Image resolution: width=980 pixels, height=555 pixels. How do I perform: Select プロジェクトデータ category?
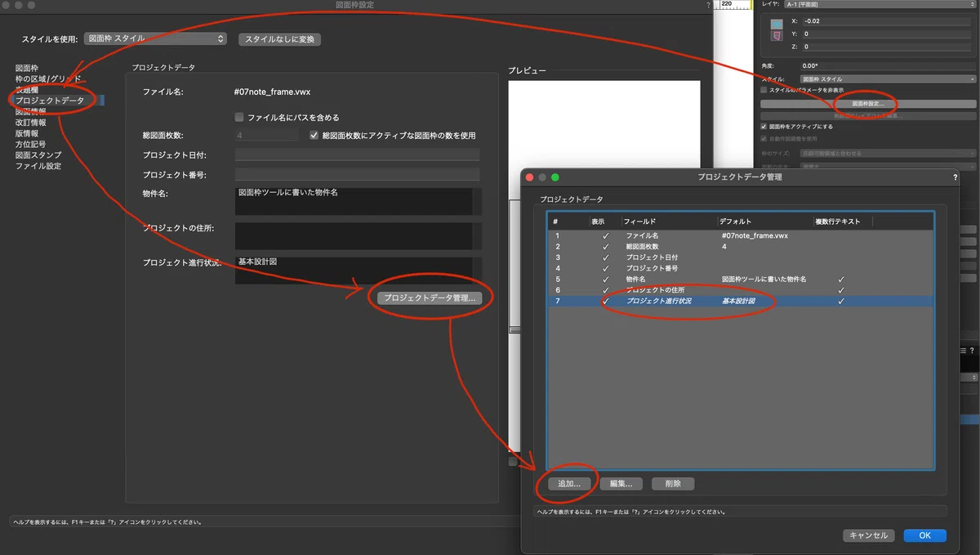pos(49,101)
